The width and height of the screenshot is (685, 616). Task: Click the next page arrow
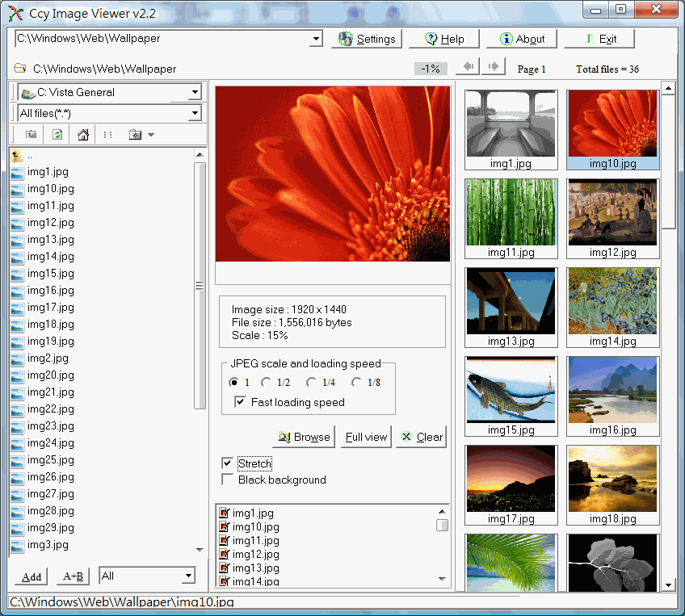click(494, 67)
